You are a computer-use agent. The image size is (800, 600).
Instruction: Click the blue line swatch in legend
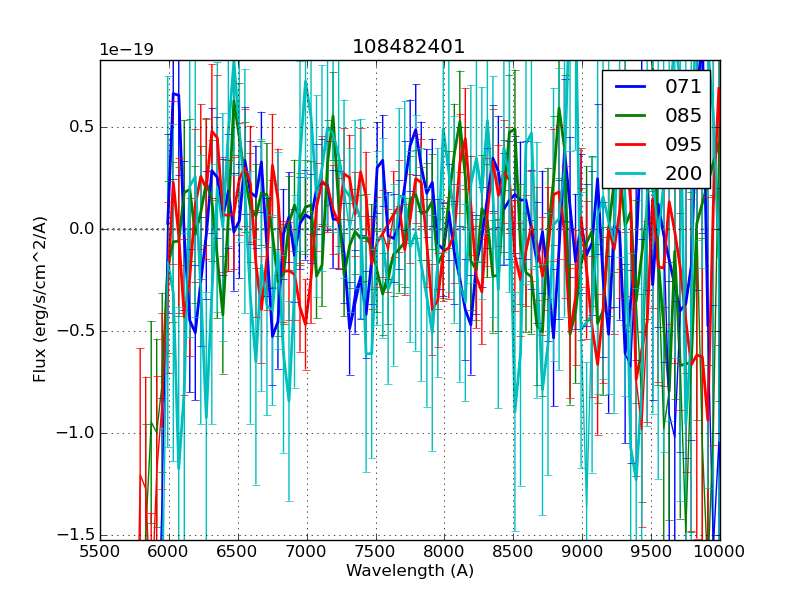pos(631,87)
